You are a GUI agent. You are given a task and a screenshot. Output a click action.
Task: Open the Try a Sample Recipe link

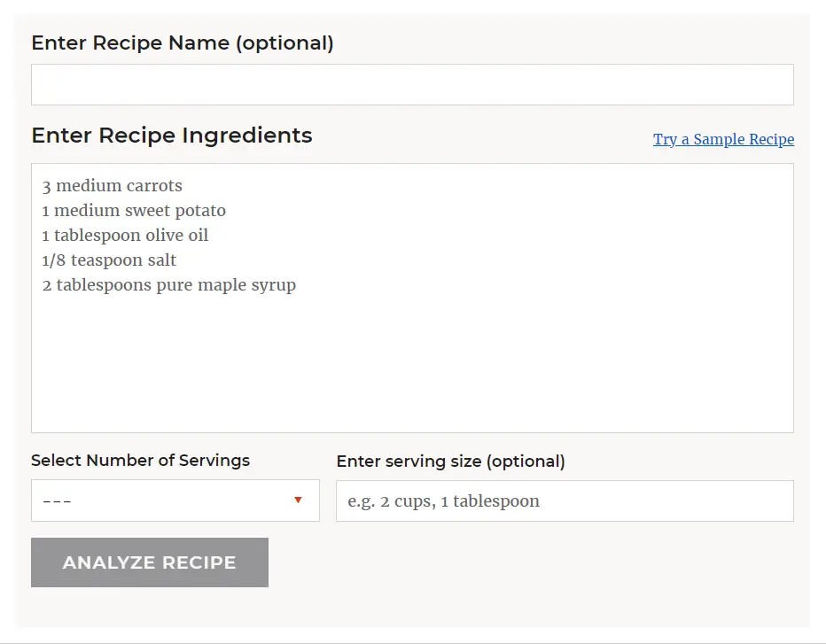click(x=723, y=140)
